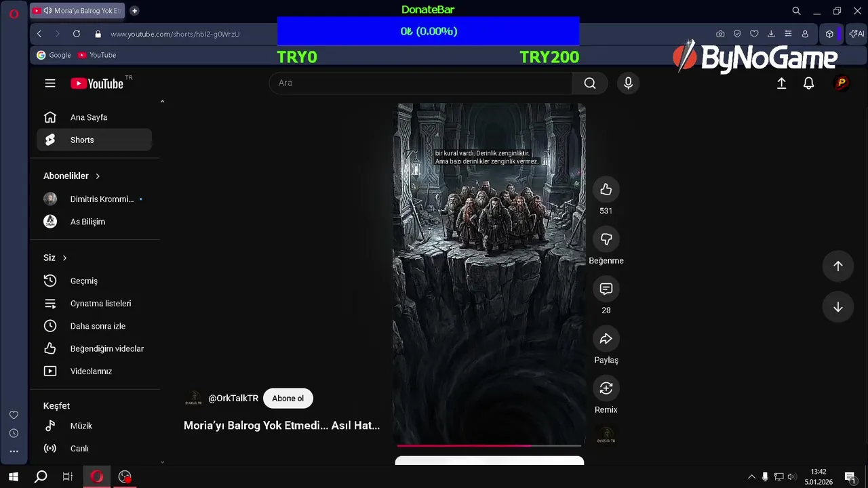The width and height of the screenshot is (868, 488).
Task: Go to the next short with down arrow
Action: tap(838, 307)
